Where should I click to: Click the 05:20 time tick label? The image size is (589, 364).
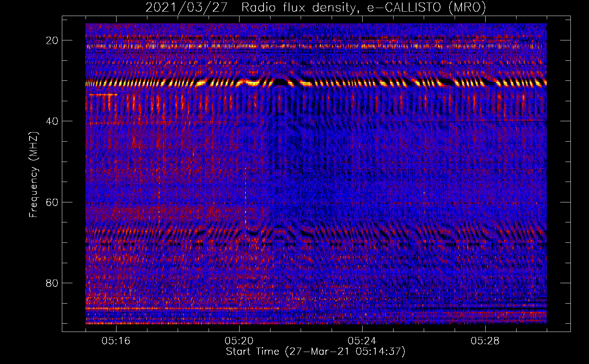239,341
